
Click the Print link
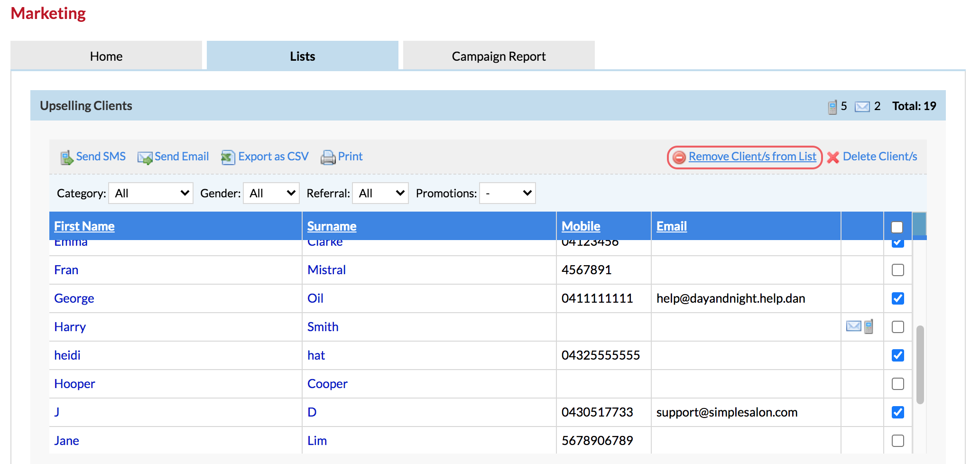(x=351, y=157)
